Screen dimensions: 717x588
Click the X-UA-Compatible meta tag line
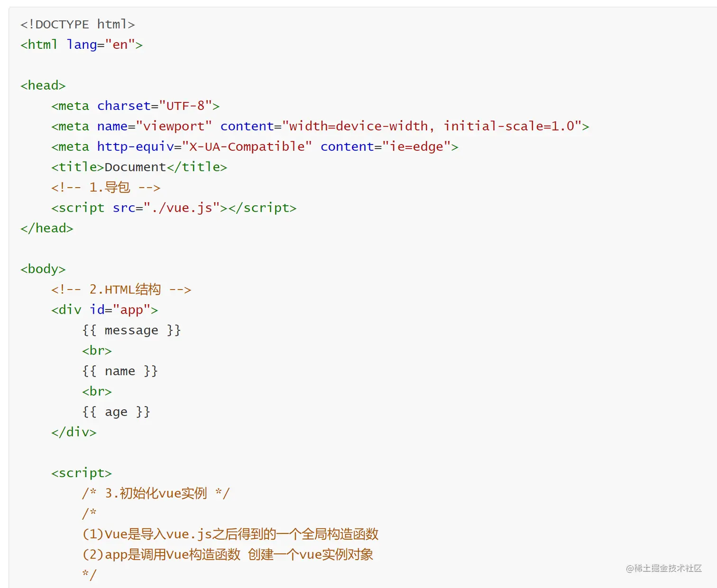(255, 146)
